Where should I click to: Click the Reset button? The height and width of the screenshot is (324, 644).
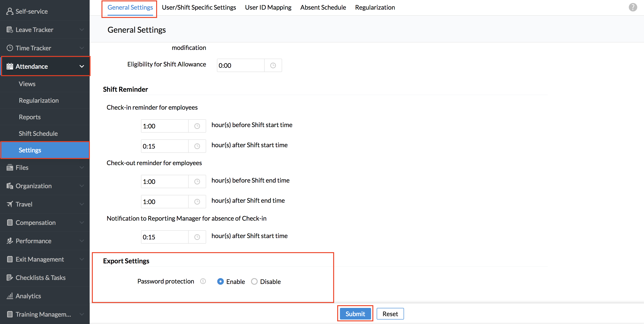390,314
